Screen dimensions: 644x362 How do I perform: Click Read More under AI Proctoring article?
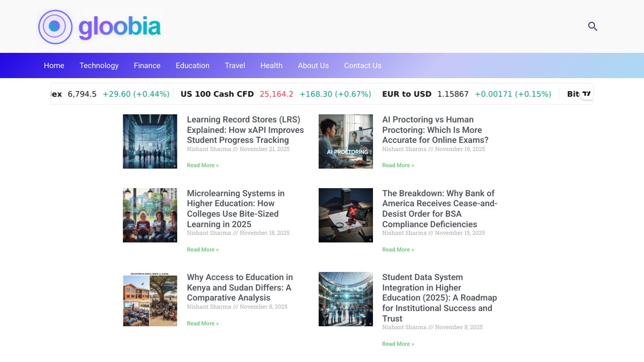pyautogui.click(x=398, y=165)
